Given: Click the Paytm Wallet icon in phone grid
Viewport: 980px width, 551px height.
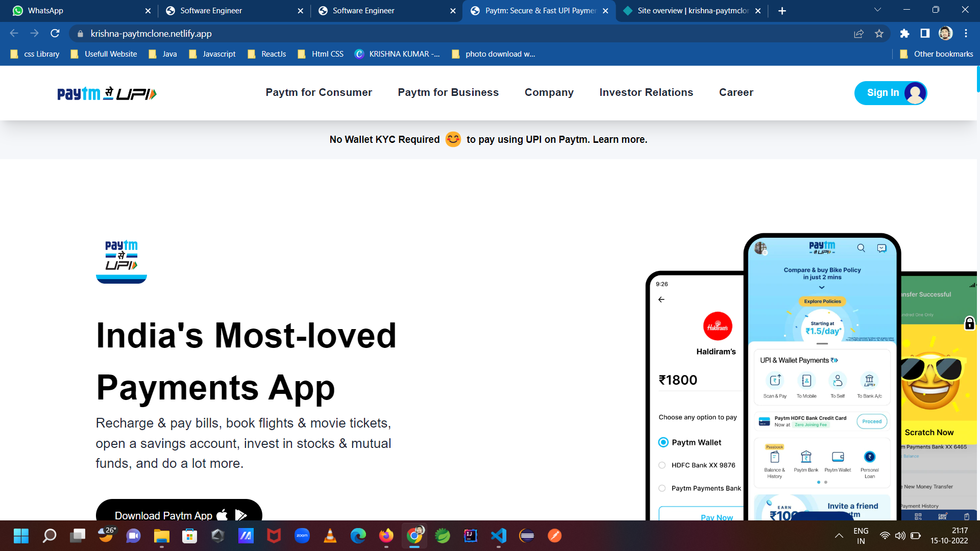Looking at the screenshot, I should point(838,456).
